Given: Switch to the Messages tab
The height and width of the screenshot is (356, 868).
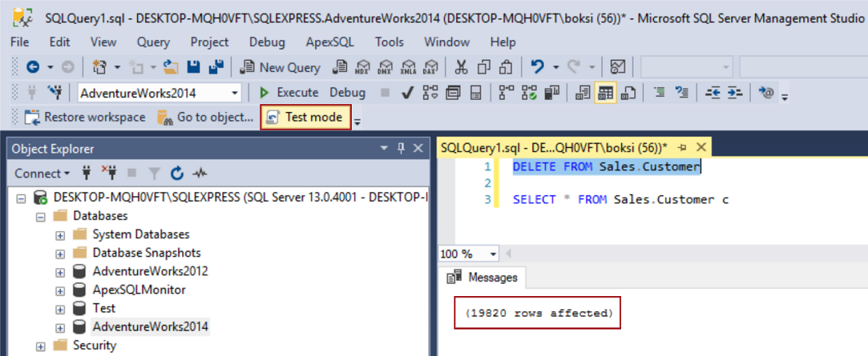Looking at the screenshot, I should tap(483, 277).
